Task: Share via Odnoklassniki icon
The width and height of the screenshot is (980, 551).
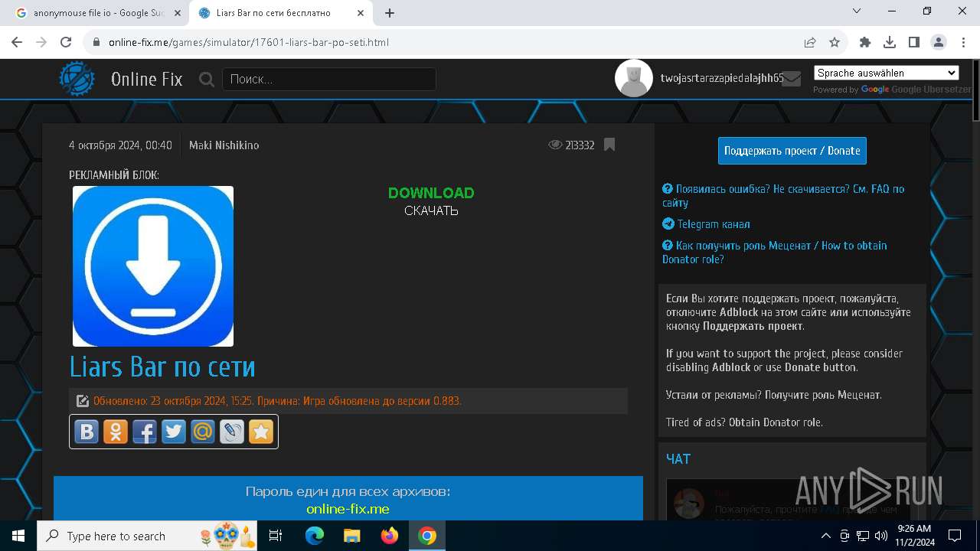Action: coord(116,432)
